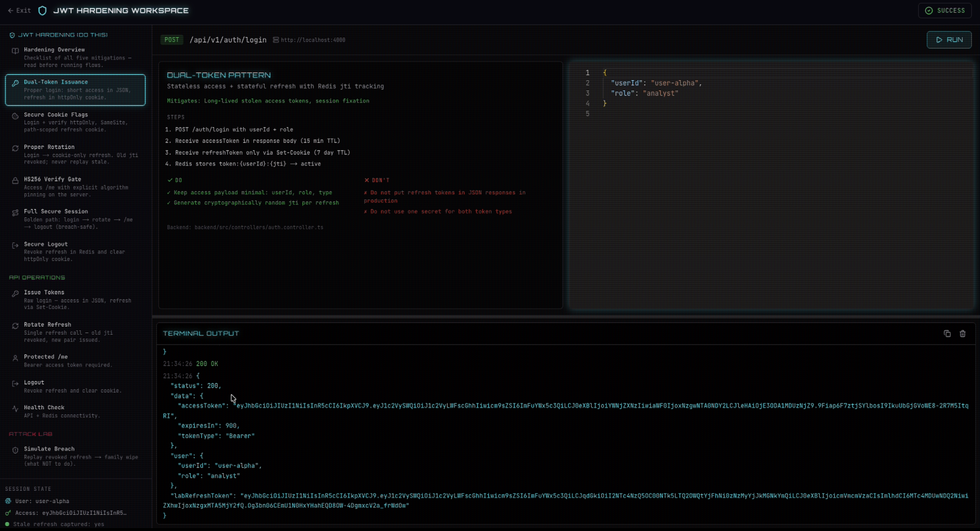Image resolution: width=980 pixels, height=531 pixels.
Task: Click the 200 OK response line
Action: click(x=207, y=364)
